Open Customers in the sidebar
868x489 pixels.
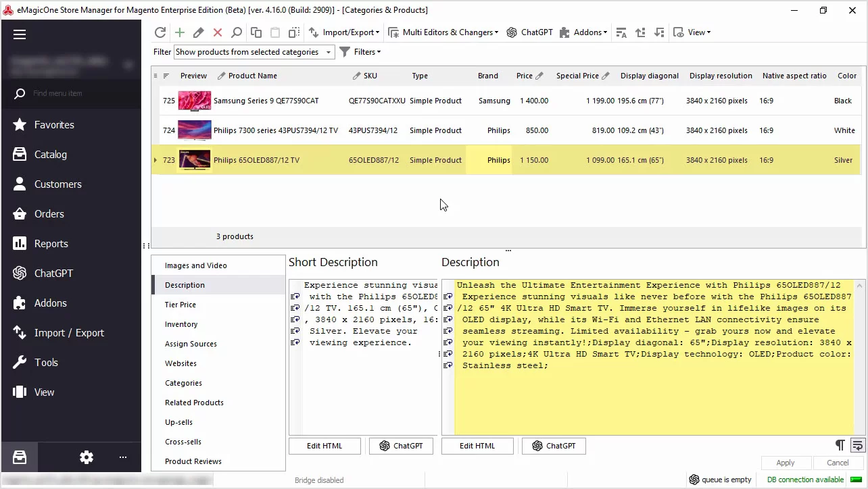tap(71, 184)
